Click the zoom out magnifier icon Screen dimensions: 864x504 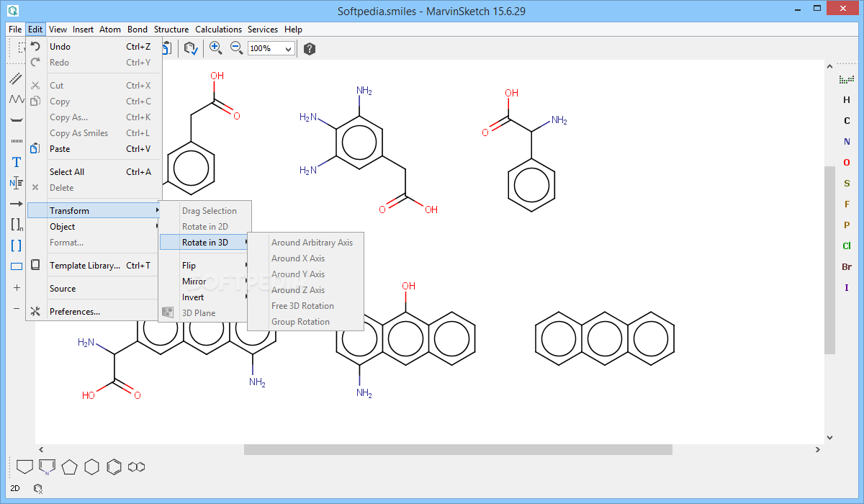[236, 48]
